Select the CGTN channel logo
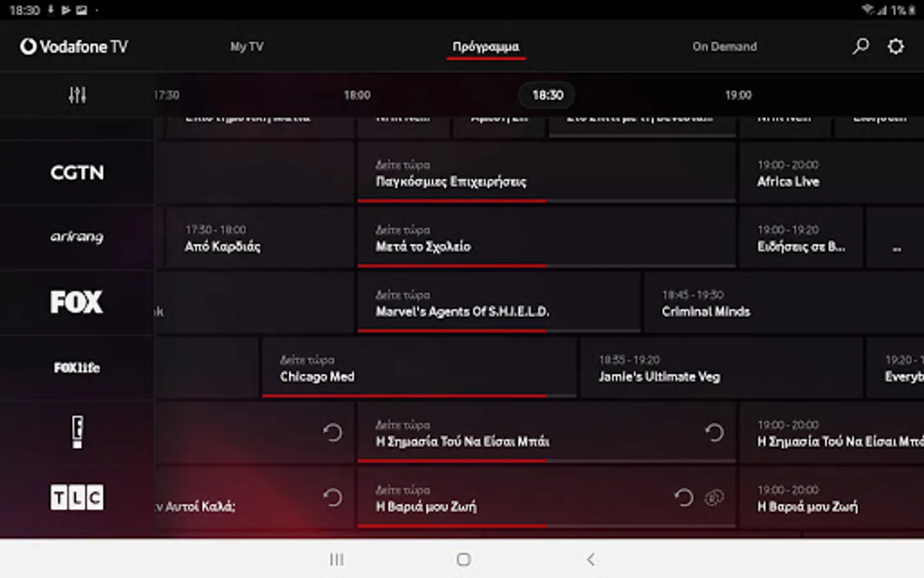 coord(77,172)
